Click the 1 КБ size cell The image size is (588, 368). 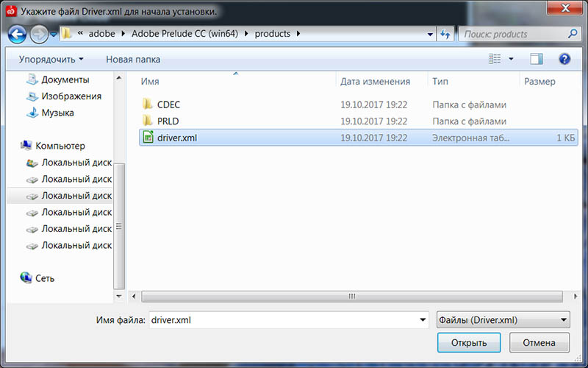click(x=565, y=138)
